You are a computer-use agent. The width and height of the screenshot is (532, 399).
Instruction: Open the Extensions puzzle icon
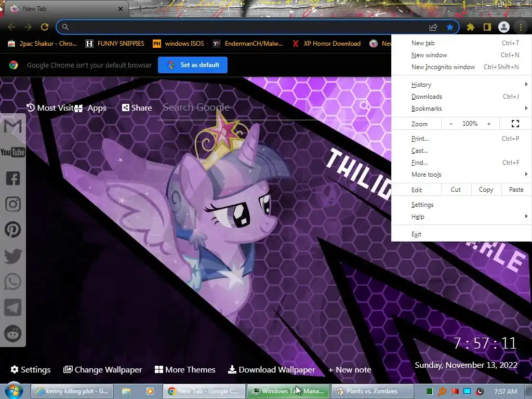tap(470, 27)
